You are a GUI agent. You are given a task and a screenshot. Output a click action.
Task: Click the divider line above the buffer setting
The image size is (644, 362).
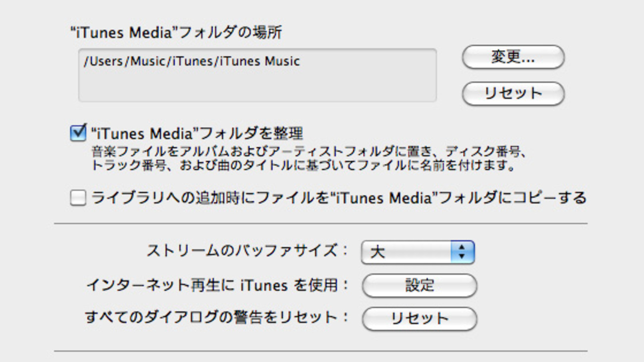tap(321, 223)
